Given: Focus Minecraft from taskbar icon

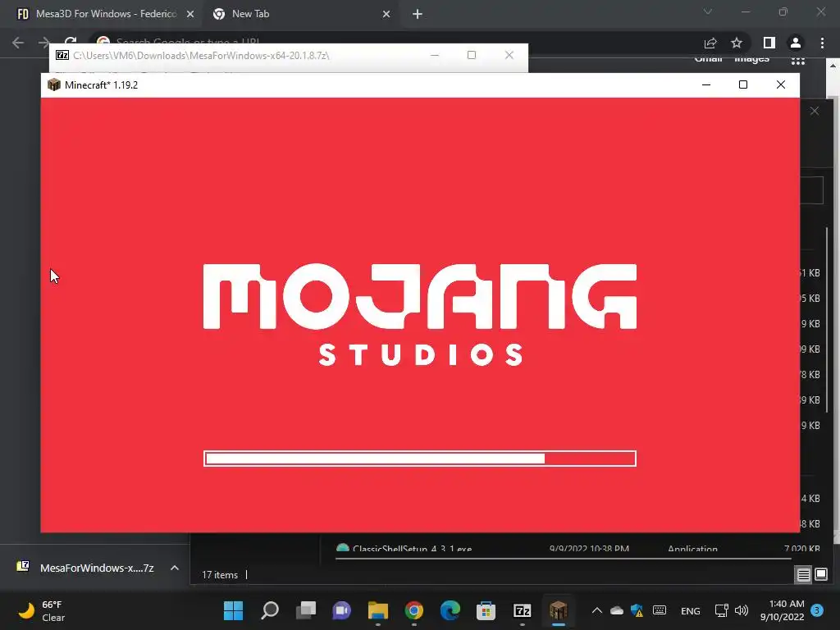Looking at the screenshot, I should point(558,610).
